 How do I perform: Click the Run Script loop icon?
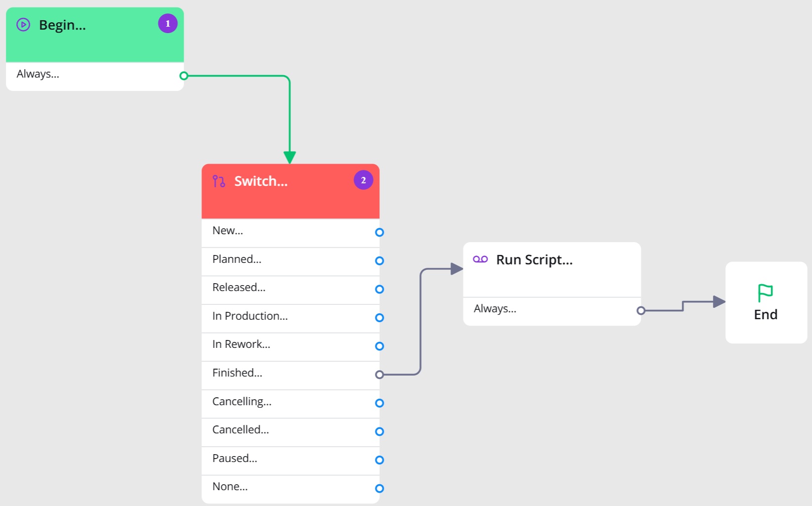pos(480,259)
